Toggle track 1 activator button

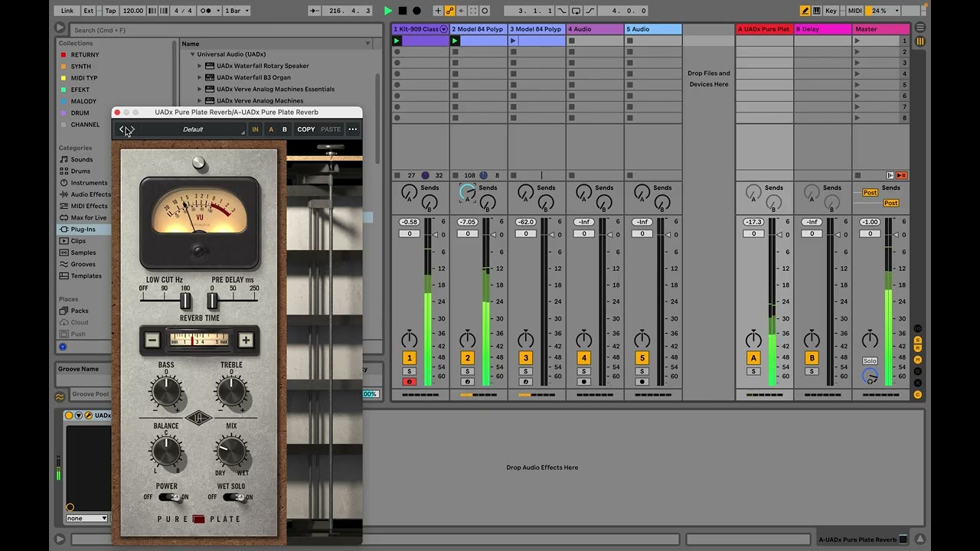[x=409, y=358]
